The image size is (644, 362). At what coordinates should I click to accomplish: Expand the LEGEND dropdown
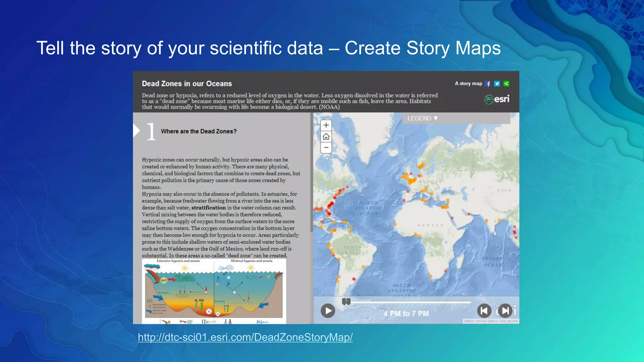(x=456, y=118)
